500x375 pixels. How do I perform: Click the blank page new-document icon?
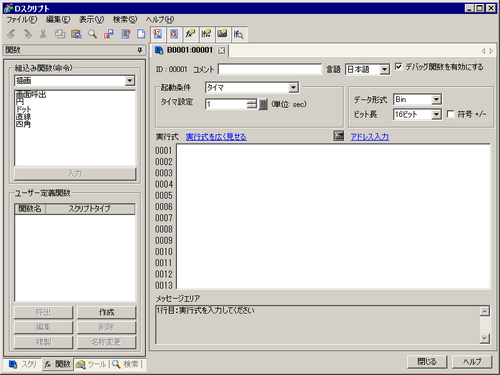[x=141, y=34]
